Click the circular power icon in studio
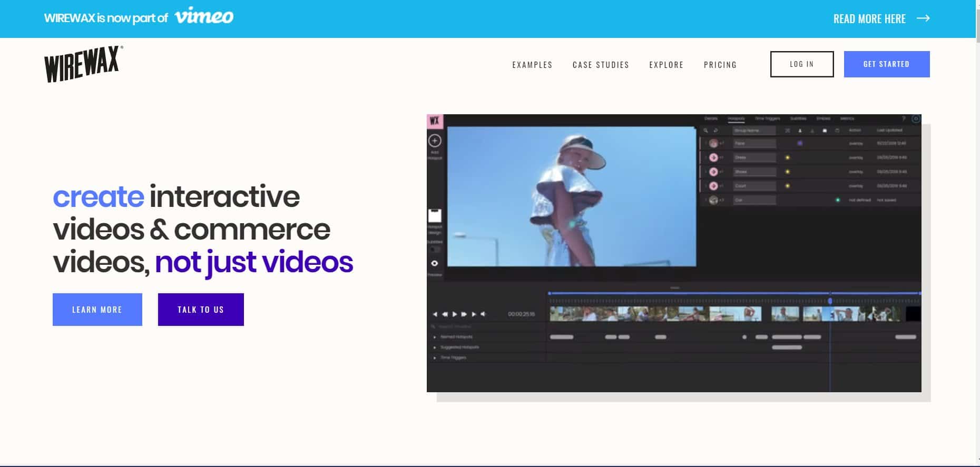980x467 pixels. pos(916,119)
